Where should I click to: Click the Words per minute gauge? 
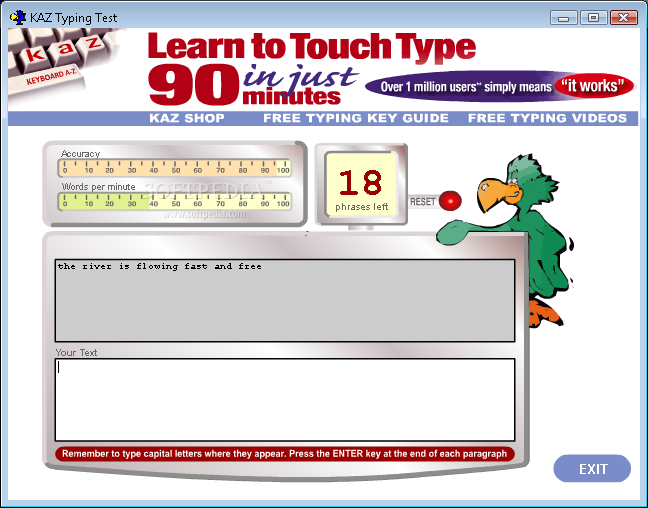click(x=175, y=201)
